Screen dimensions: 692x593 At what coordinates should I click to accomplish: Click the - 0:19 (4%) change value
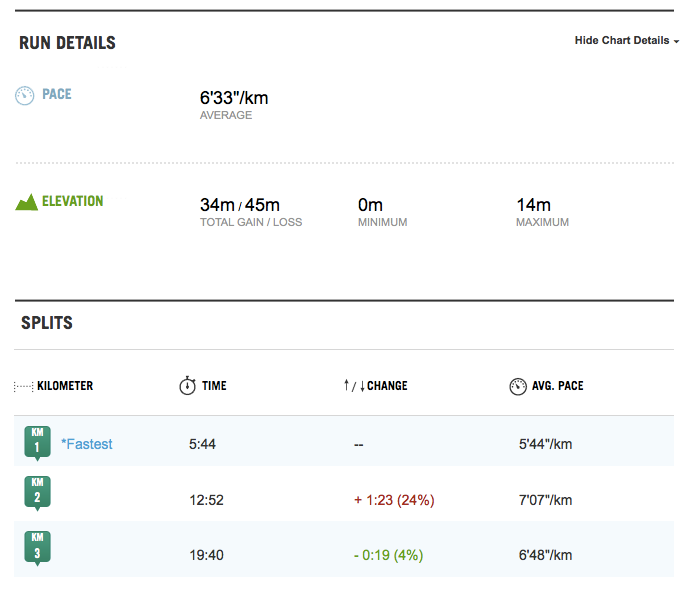click(388, 555)
